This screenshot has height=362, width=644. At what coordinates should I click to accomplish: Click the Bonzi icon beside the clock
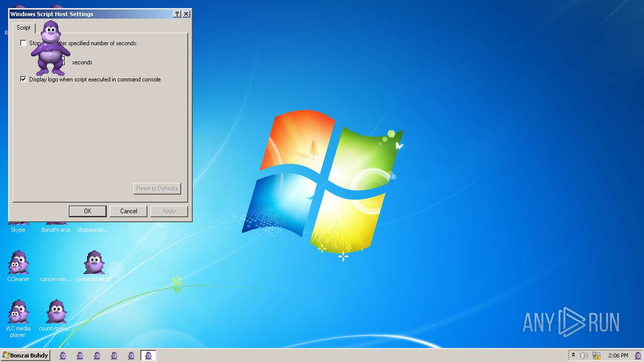pyautogui.click(x=638, y=355)
